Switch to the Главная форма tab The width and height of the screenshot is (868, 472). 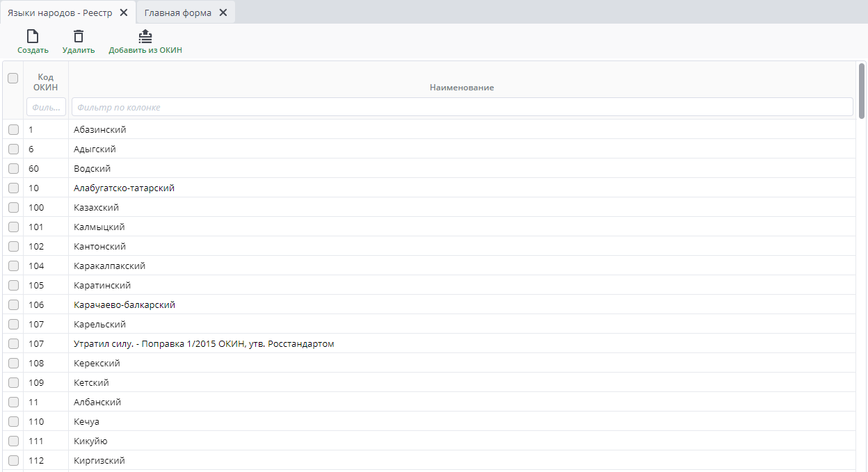click(178, 13)
